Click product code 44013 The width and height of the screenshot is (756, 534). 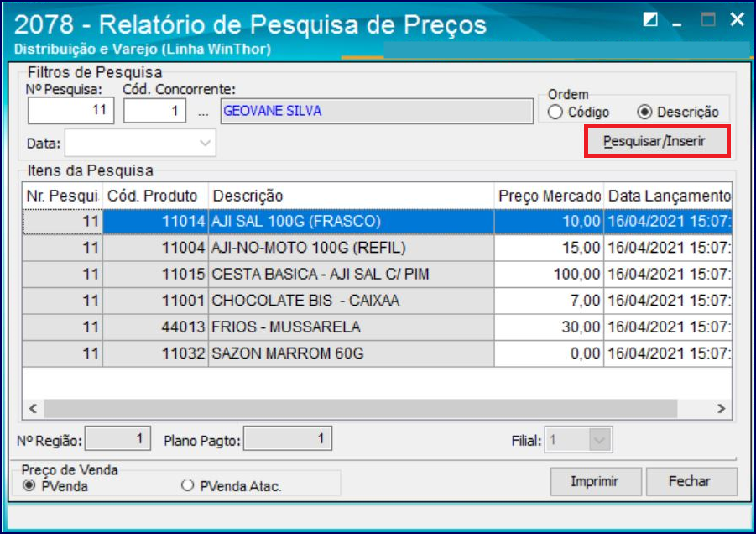tap(155, 327)
